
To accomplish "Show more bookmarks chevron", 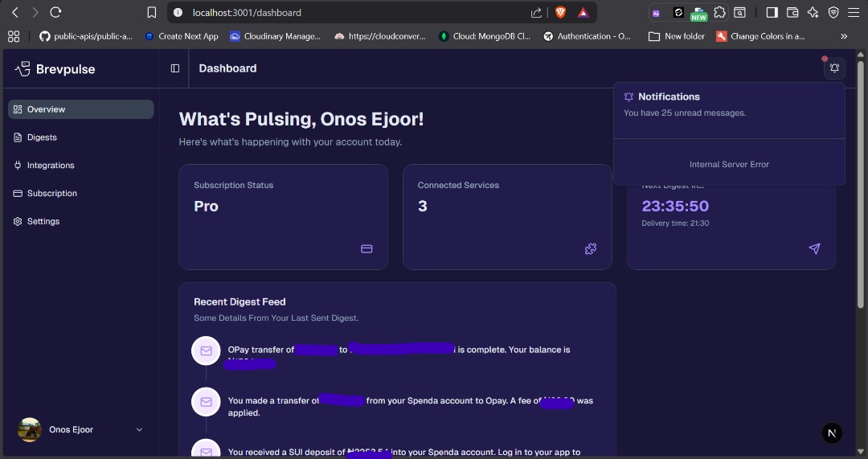I will click(844, 36).
